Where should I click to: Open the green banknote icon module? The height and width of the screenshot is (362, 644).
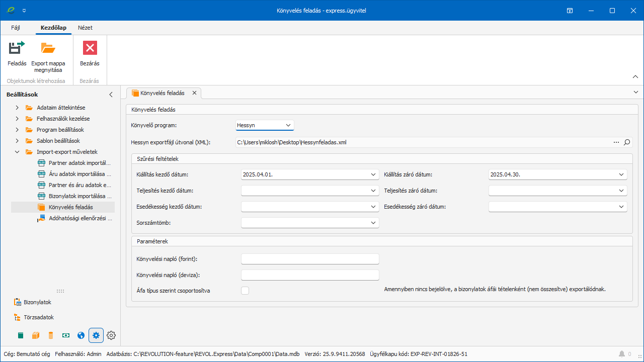(x=66, y=335)
